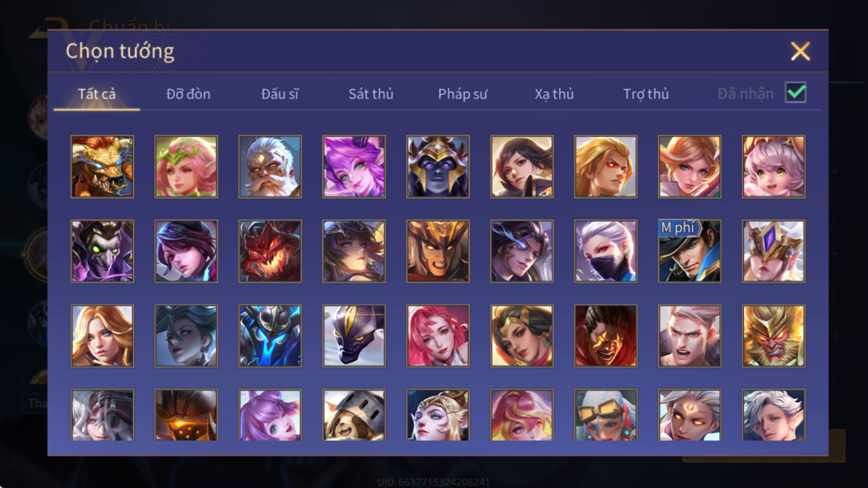The width and height of the screenshot is (868, 488).
Task: Close the 'Chọn tướng' dialog
Action: point(800,51)
